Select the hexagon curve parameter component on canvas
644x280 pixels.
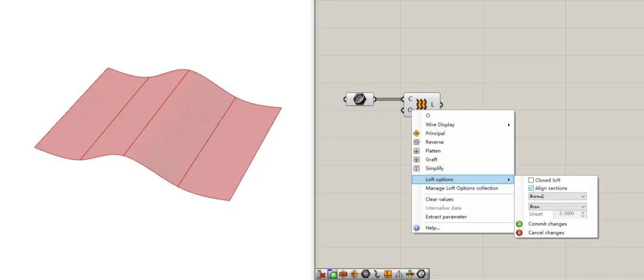360,99
